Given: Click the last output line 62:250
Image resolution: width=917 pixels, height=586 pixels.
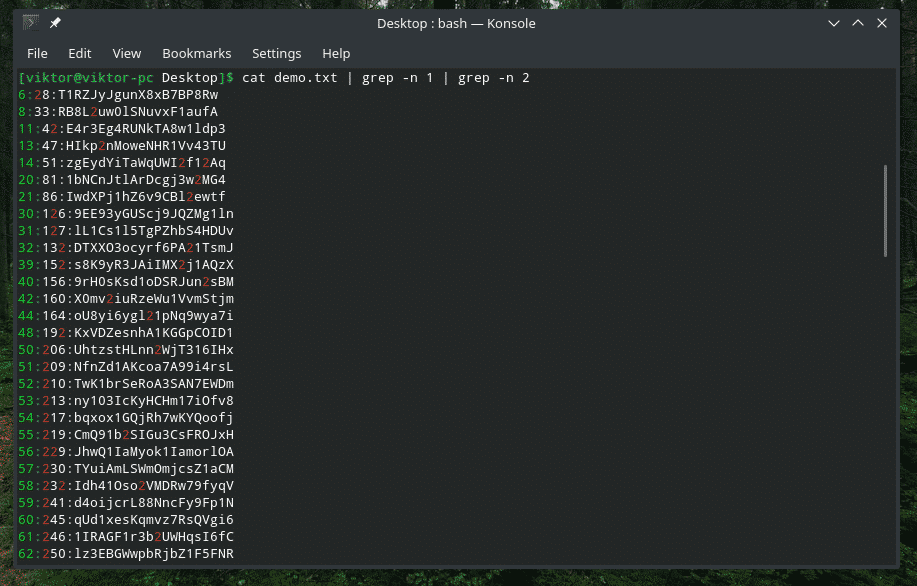Looking at the screenshot, I should pos(126,554).
